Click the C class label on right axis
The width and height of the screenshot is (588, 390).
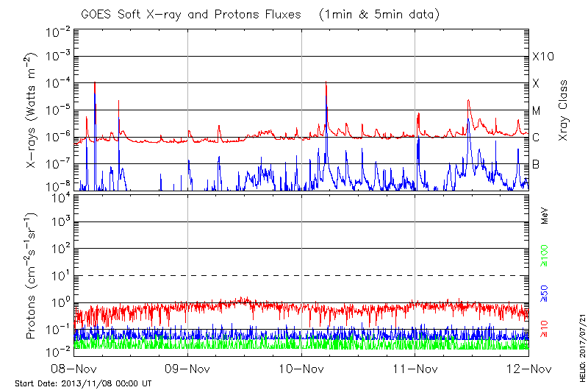[x=537, y=138]
